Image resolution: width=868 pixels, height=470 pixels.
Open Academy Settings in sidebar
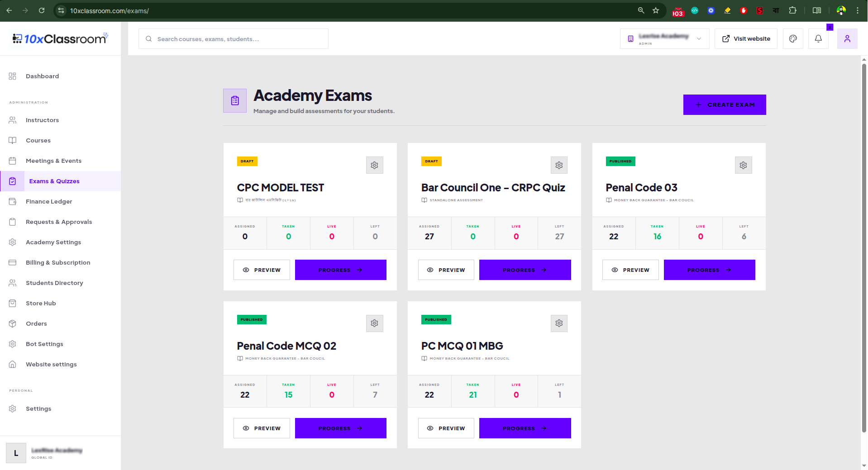pyautogui.click(x=61, y=242)
